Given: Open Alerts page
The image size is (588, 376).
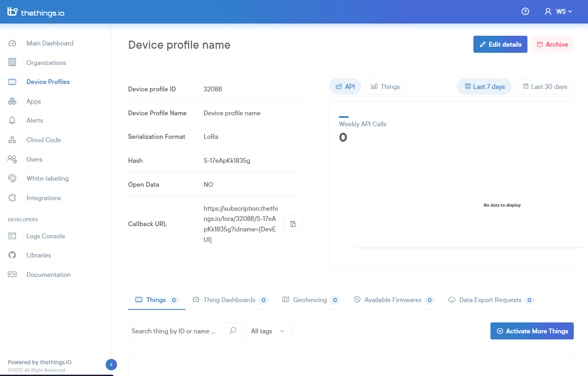Looking at the screenshot, I should point(35,120).
